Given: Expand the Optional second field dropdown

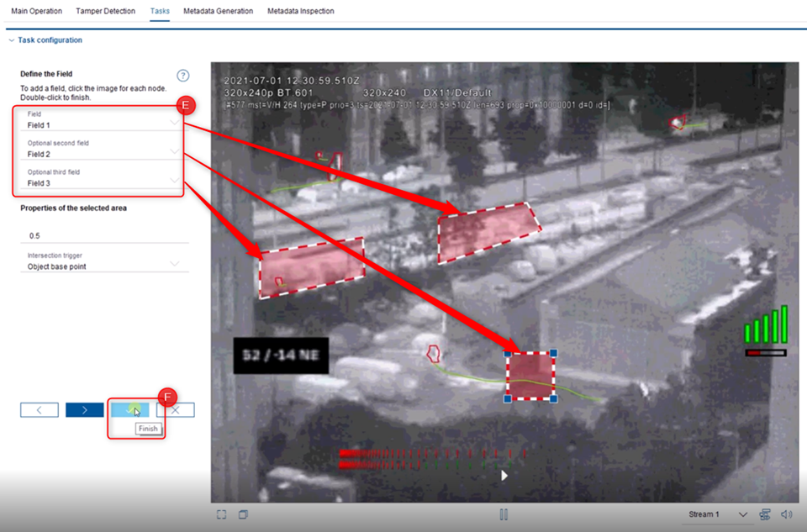Looking at the screenshot, I should click(x=101, y=150).
